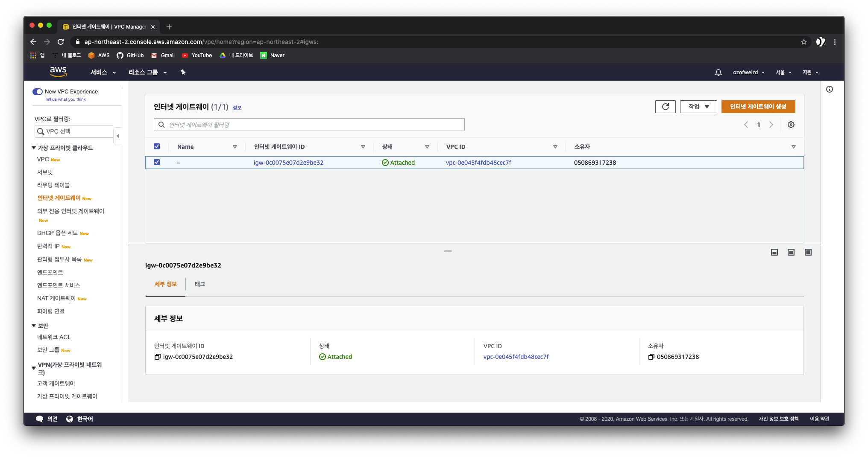Open 네트워크 ACL in sidebar
Screen dimensions: 868x457
(x=54, y=337)
